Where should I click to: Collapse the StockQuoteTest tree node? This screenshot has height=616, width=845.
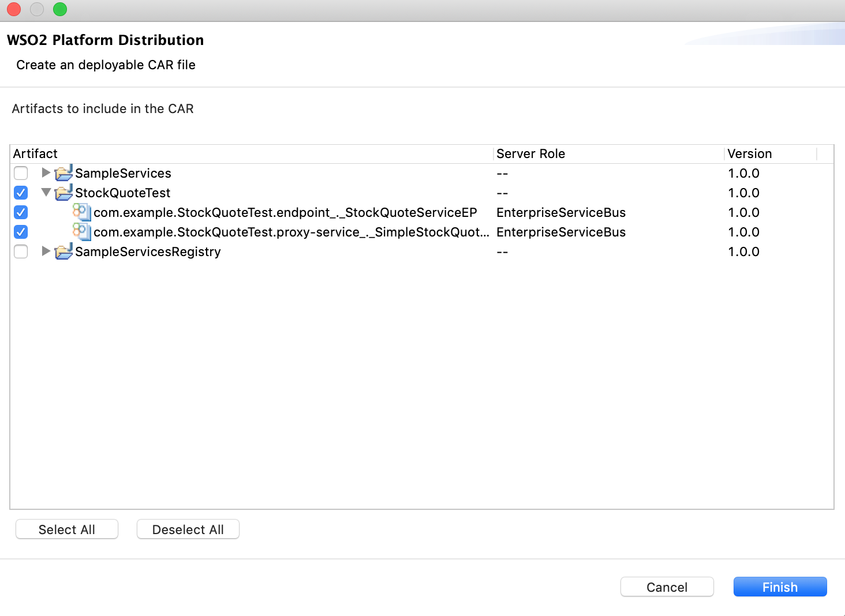pyautogui.click(x=46, y=192)
